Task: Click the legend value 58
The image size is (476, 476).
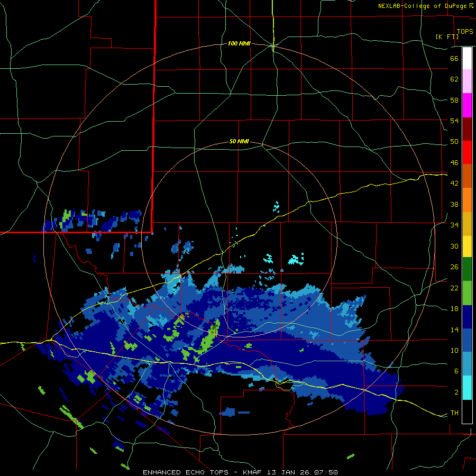Action: pyautogui.click(x=454, y=100)
